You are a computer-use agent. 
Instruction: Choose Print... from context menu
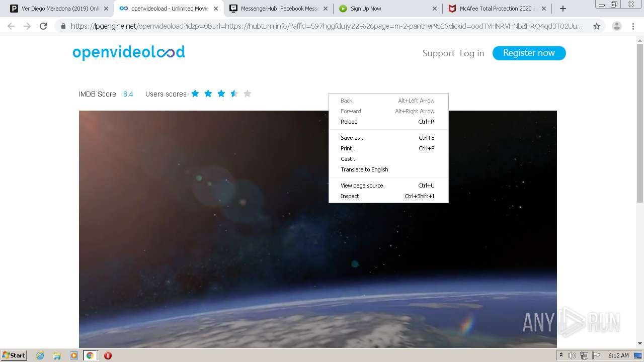pyautogui.click(x=388, y=148)
